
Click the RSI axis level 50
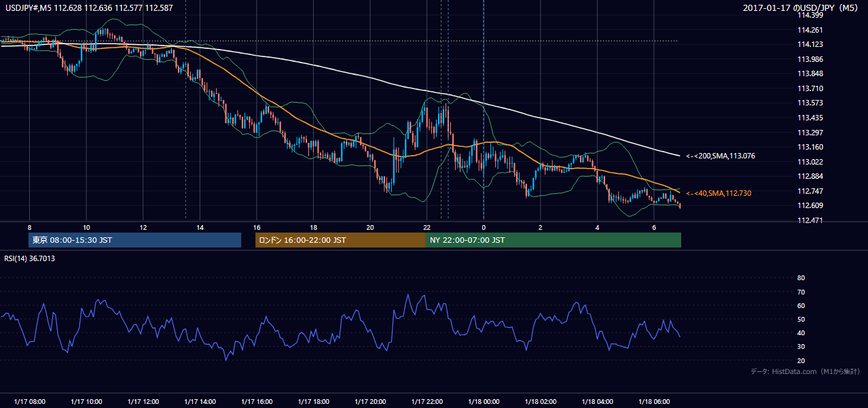click(801, 319)
